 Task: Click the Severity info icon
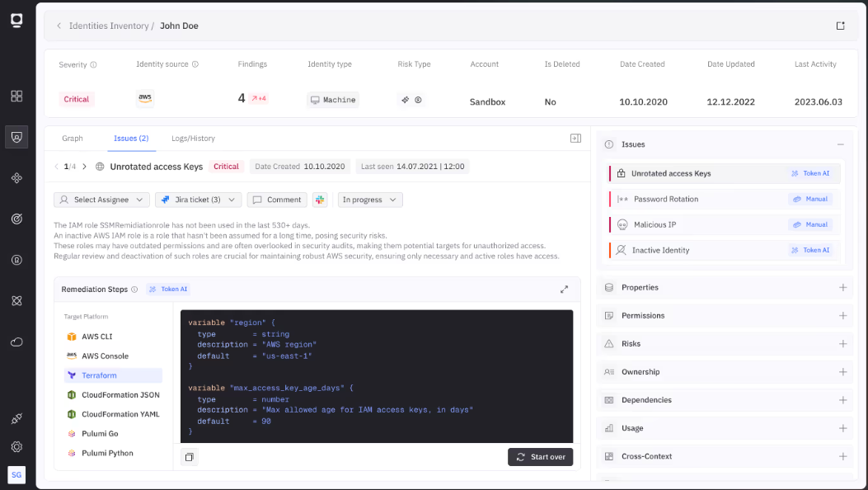pos(93,65)
